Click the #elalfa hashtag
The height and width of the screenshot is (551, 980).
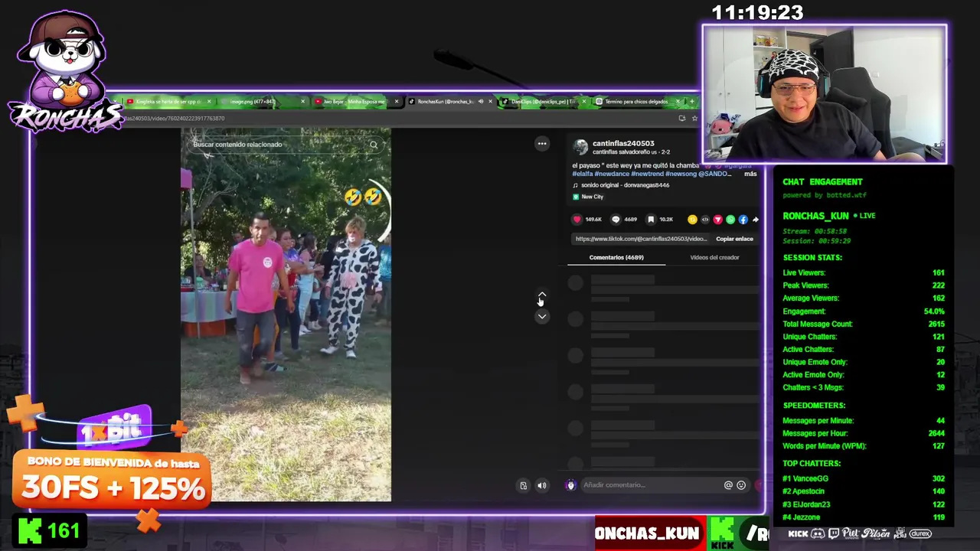pos(583,174)
